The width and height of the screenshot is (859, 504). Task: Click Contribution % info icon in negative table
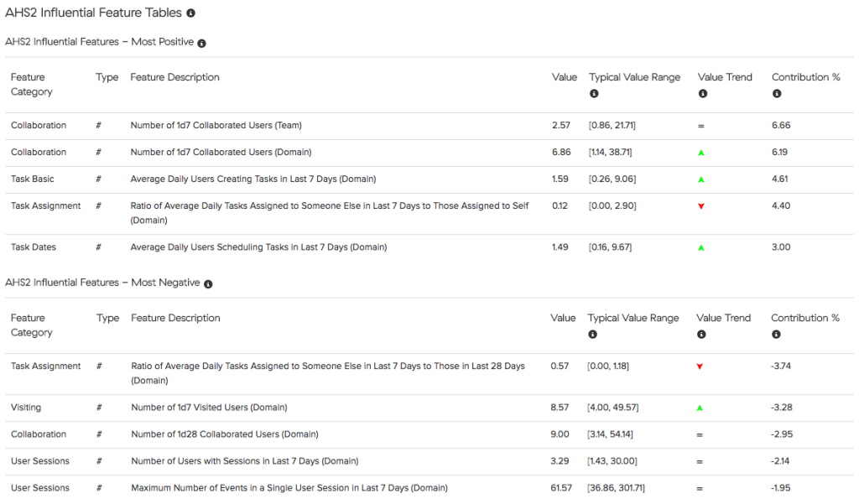click(776, 334)
